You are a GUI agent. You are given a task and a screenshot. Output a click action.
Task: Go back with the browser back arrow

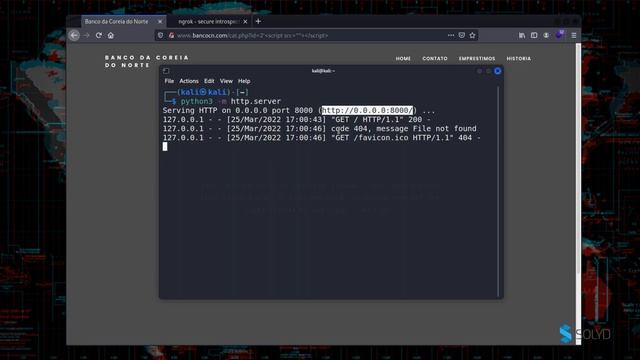[74, 36]
